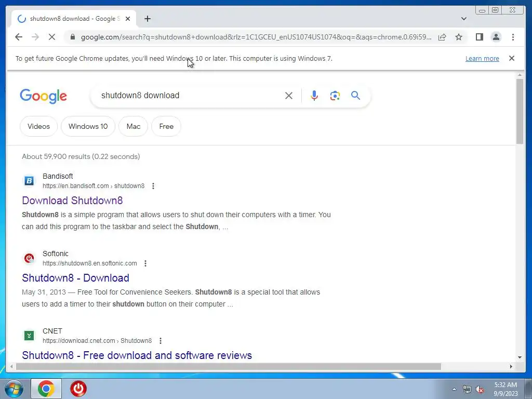
Task: Open the Download Shutdown8 Bandisoft link
Action: 72,201
